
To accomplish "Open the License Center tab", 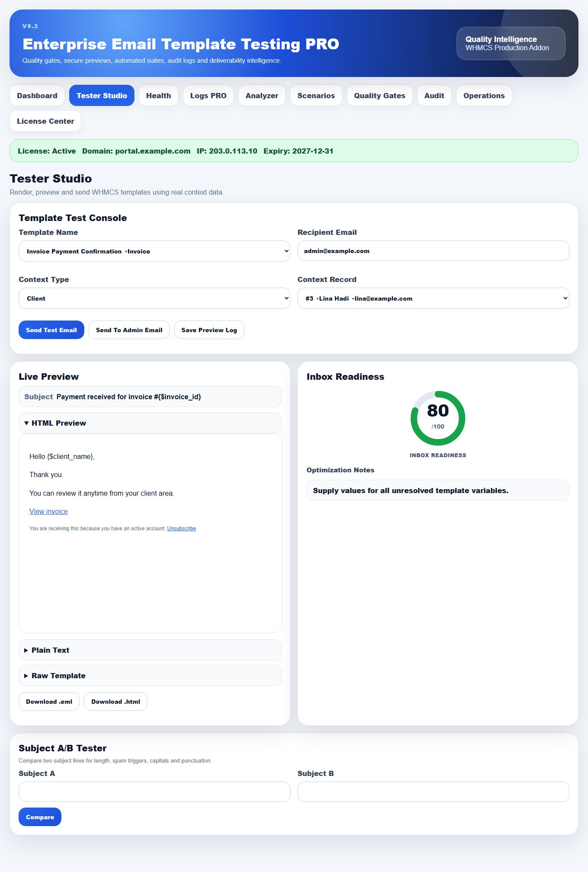I will pyautogui.click(x=45, y=121).
